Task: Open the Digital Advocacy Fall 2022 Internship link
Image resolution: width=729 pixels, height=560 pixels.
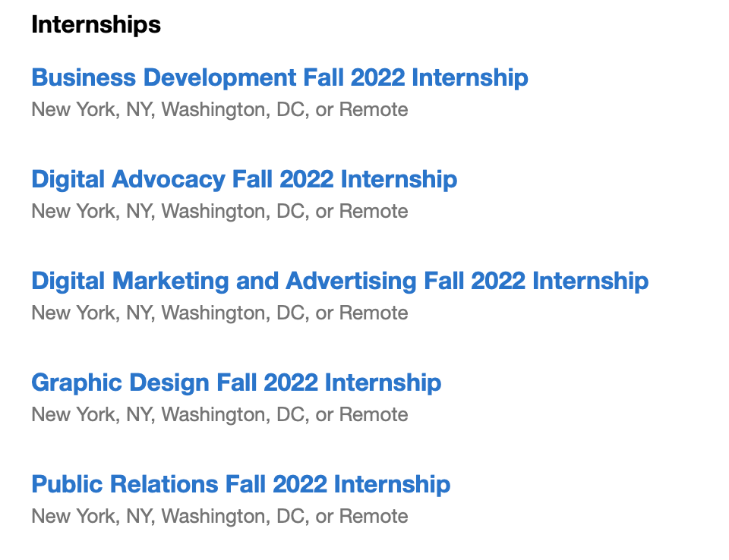Action: (x=244, y=179)
